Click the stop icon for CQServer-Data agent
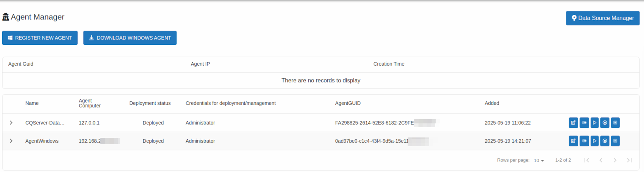The width and height of the screenshot is (644, 172). (605, 123)
